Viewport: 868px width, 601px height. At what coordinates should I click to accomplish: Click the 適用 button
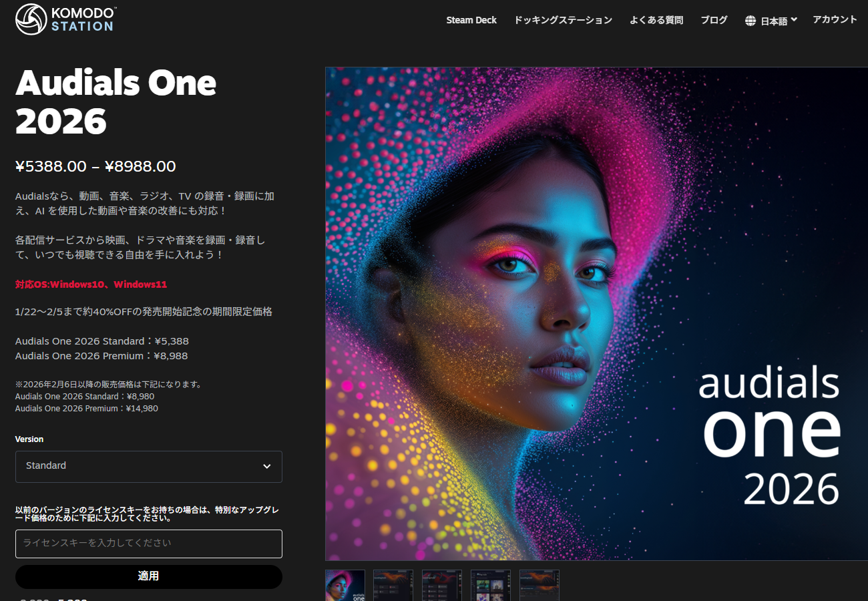149,576
